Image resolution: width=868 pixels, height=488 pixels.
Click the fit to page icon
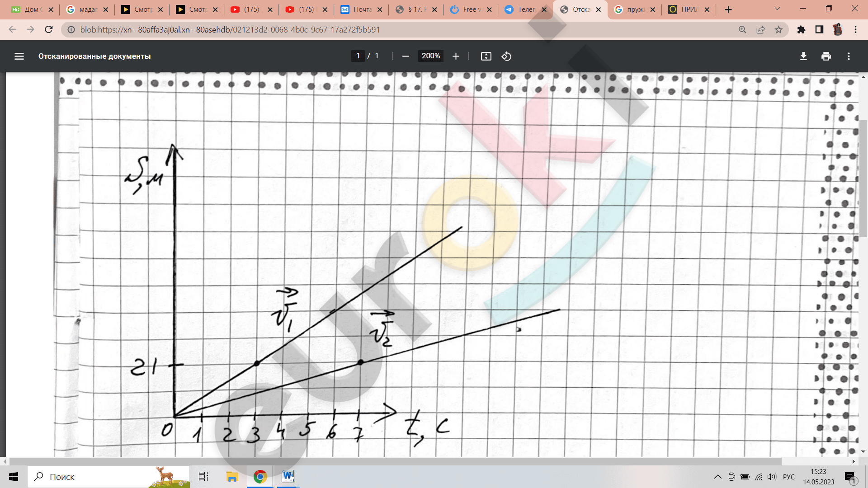coord(486,56)
